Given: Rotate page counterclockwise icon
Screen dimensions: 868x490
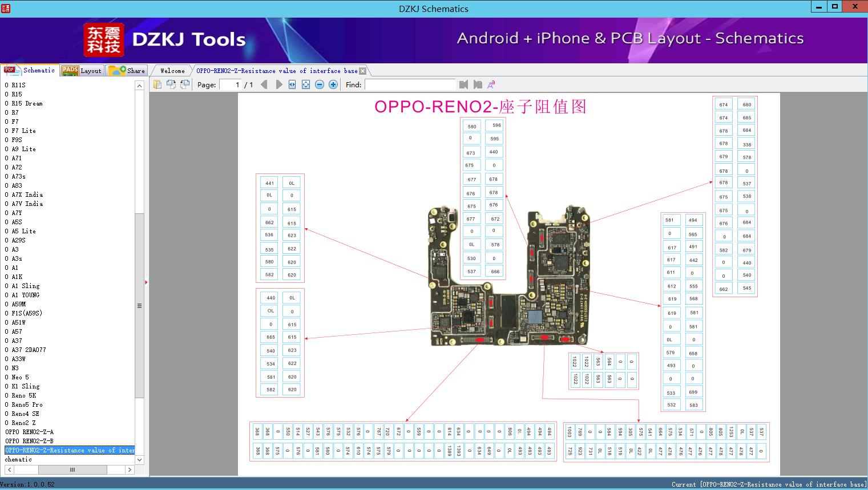Looking at the screenshot, I should [171, 84].
